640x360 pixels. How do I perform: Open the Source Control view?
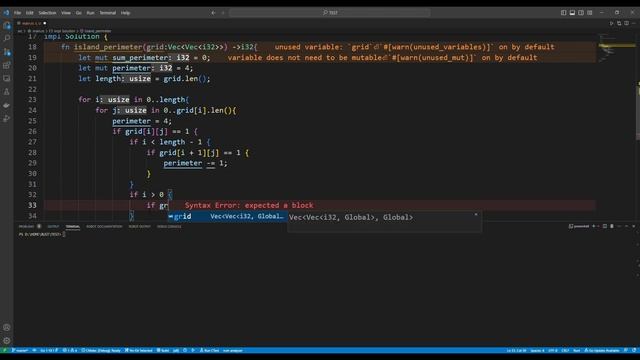click(x=7, y=52)
